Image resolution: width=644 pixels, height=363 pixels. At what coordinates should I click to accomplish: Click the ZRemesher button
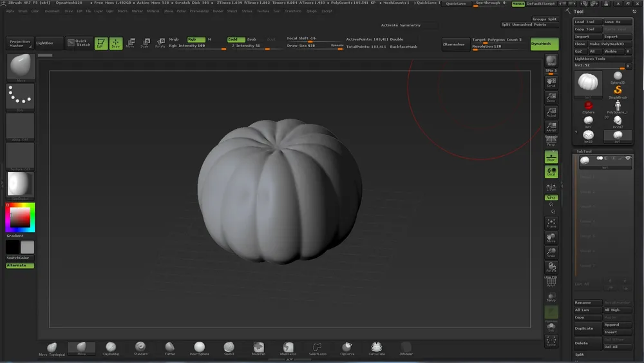click(454, 44)
